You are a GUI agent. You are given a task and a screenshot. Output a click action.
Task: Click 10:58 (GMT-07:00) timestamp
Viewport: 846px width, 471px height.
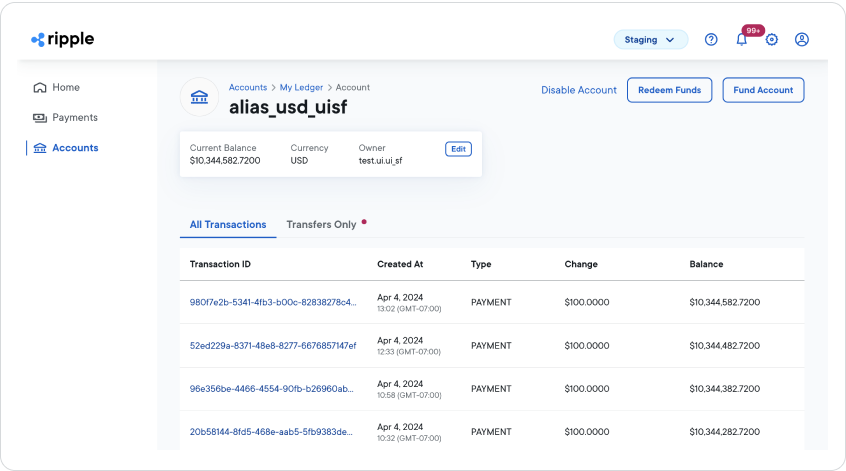(409, 395)
